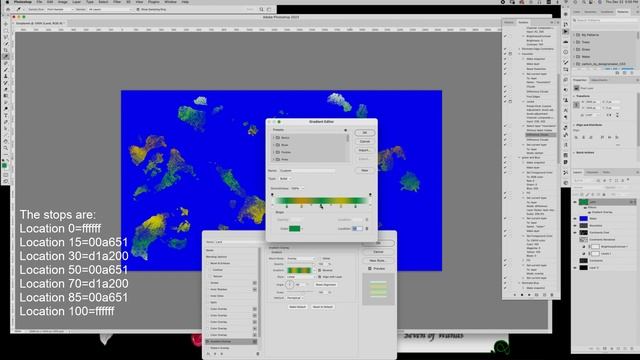
Task: Expand the Purples presets folder
Action: (274, 152)
